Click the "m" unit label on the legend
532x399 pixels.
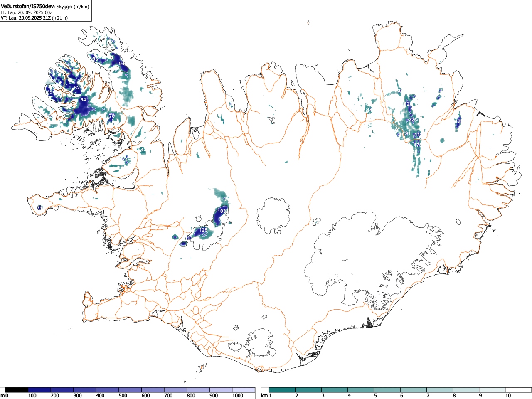(x=2, y=396)
